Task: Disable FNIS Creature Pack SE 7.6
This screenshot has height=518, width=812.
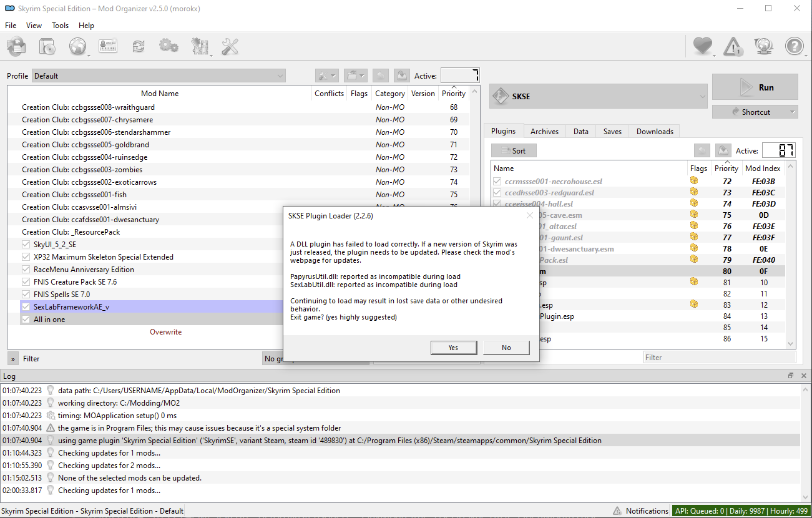Action: click(26, 282)
